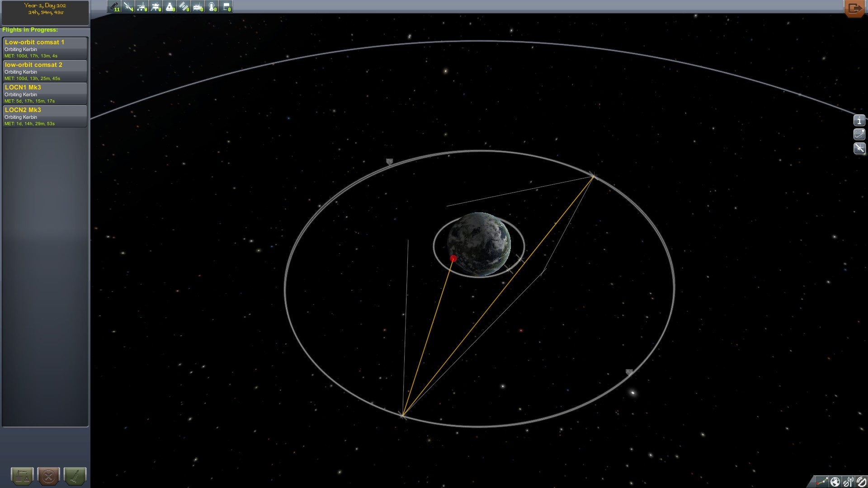This screenshot has width=868, height=488.
Task: Open the info panel with i button
Action: pyautogui.click(x=859, y=120)
